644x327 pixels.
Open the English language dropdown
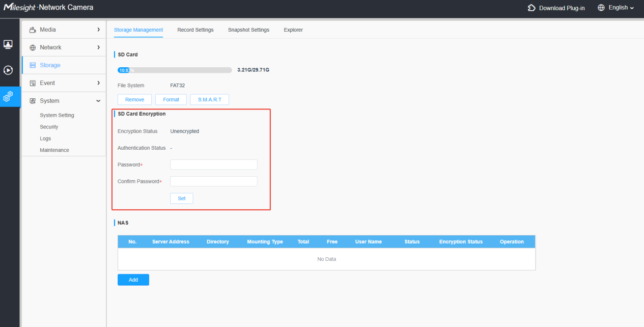[622, 8]
